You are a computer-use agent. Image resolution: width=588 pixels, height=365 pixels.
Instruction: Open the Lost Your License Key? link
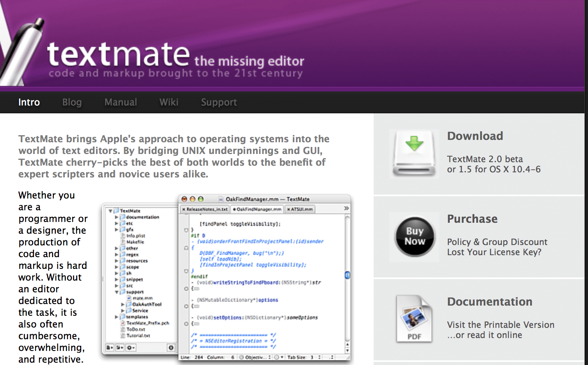pyautogui.click(x=494, y=252)
